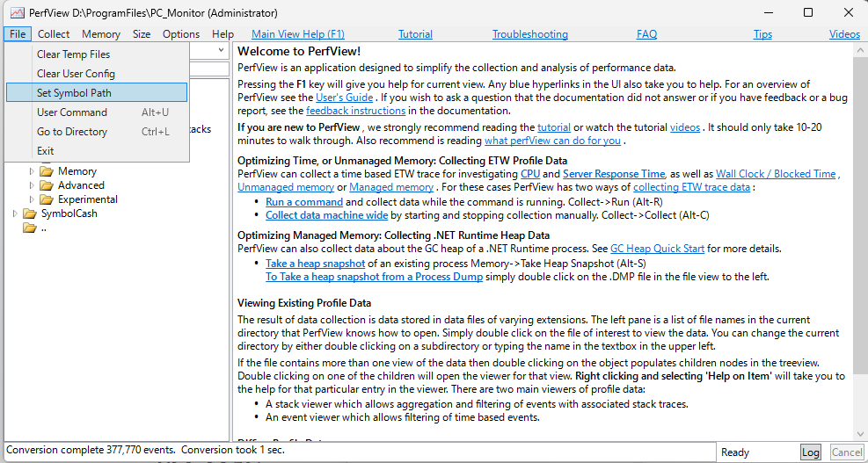
Task: Expand the Advanced folder node
Action: pyautogui.click(x=32, y=185)
